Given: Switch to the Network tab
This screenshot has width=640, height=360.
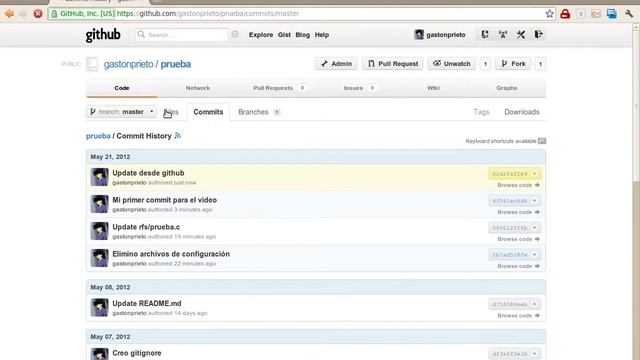Looking at the screenshot, I should pyautogui.click(x=198, y=88).
